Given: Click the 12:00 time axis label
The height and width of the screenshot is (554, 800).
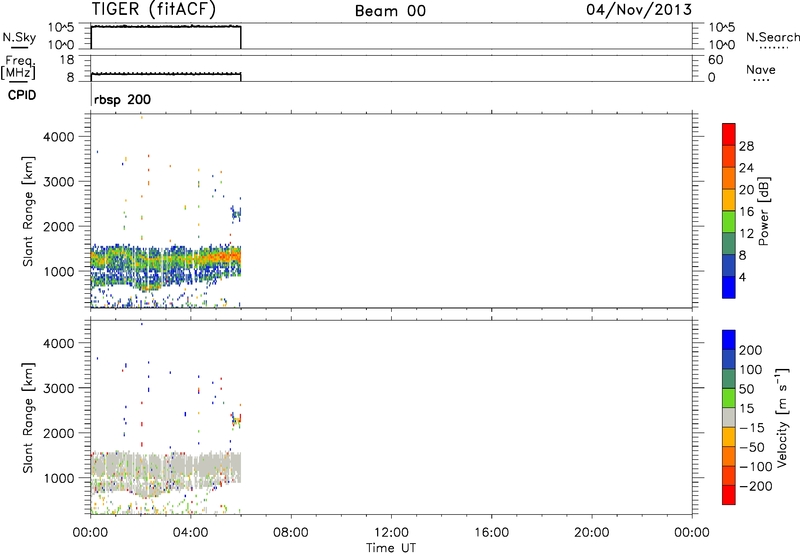Looking at the screenshot, I should (x=391, y=533).
